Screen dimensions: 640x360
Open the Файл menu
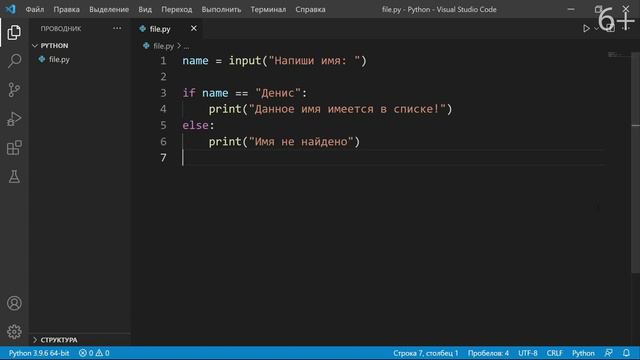point(35,9)
